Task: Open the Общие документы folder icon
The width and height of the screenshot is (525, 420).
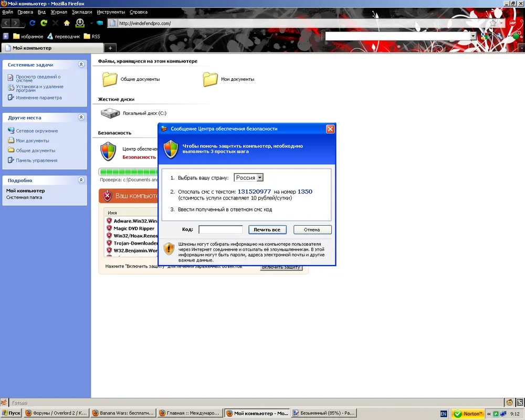Action: [110, 79]
